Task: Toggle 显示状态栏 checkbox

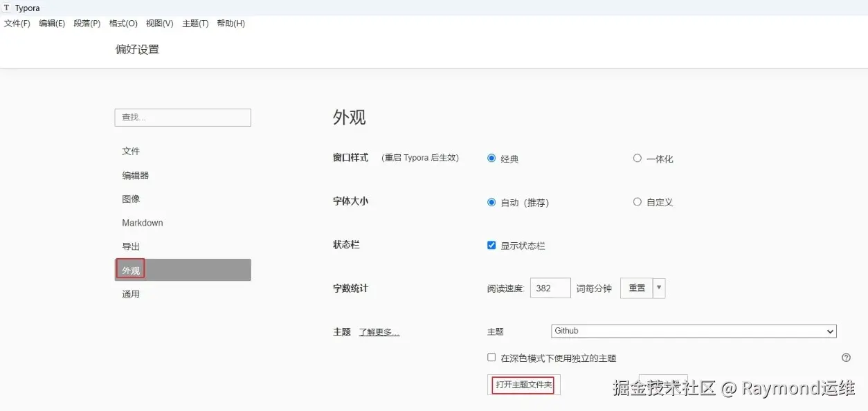Action: (x=491, y=245)
